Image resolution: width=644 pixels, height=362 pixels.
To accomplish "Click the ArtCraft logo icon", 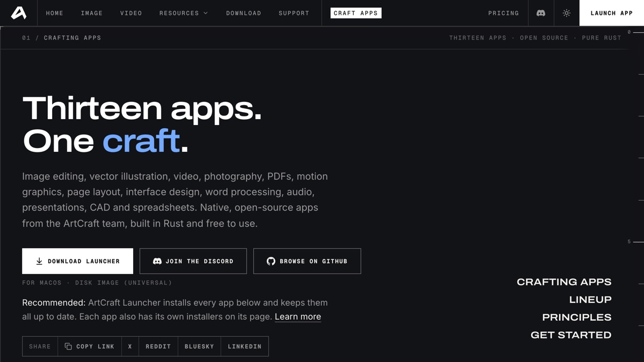I will click(19, 13).
